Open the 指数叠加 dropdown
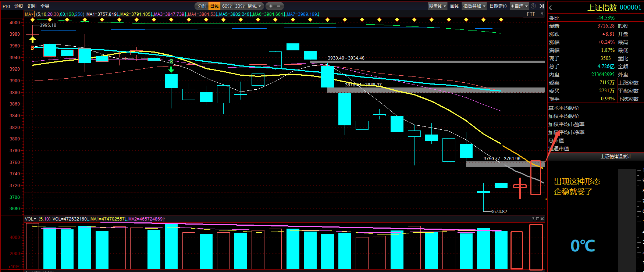 point(474,6)
